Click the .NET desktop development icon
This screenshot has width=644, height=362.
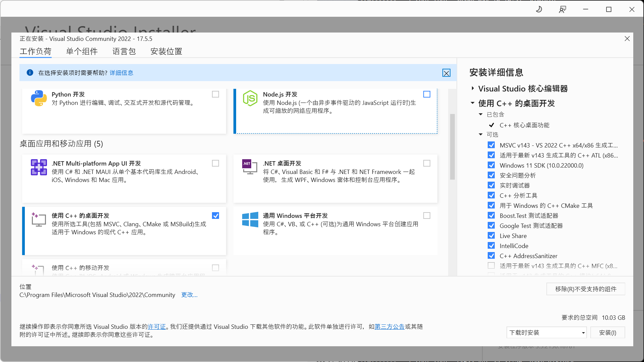(x=250, y=167)
